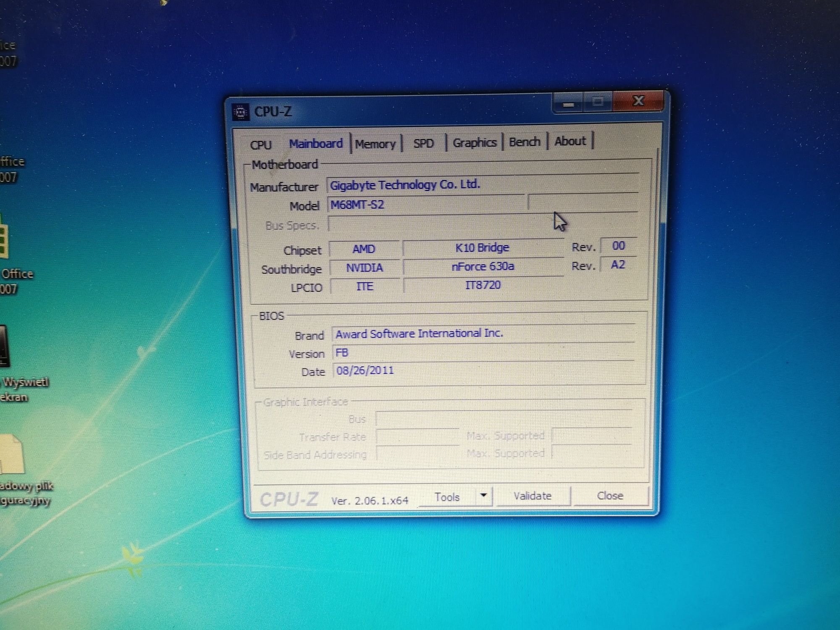Click the LPCIO ITE value
This screenshot has height=630, width=840.
click(x=365, y=286)
